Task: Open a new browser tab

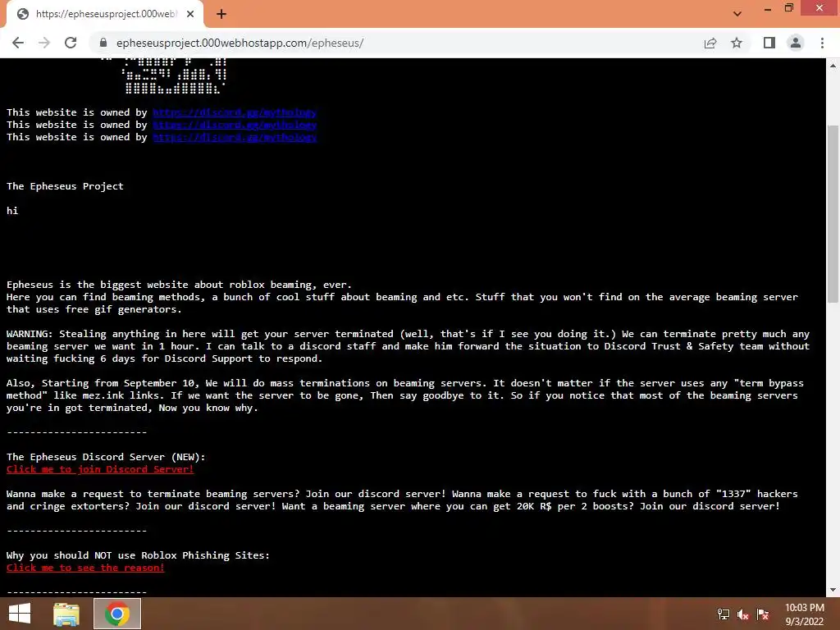Action: tap(221, 15)
